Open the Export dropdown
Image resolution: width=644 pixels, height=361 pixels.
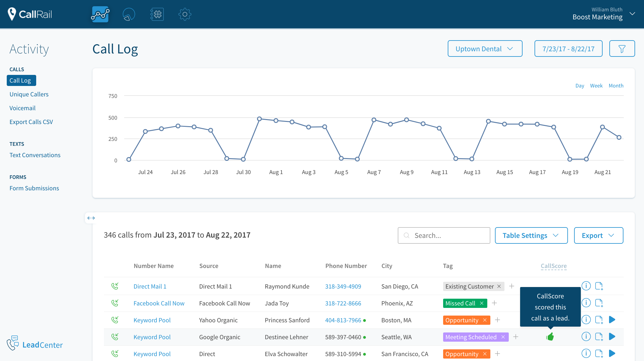pyautogui.click(x=598, y=235)
